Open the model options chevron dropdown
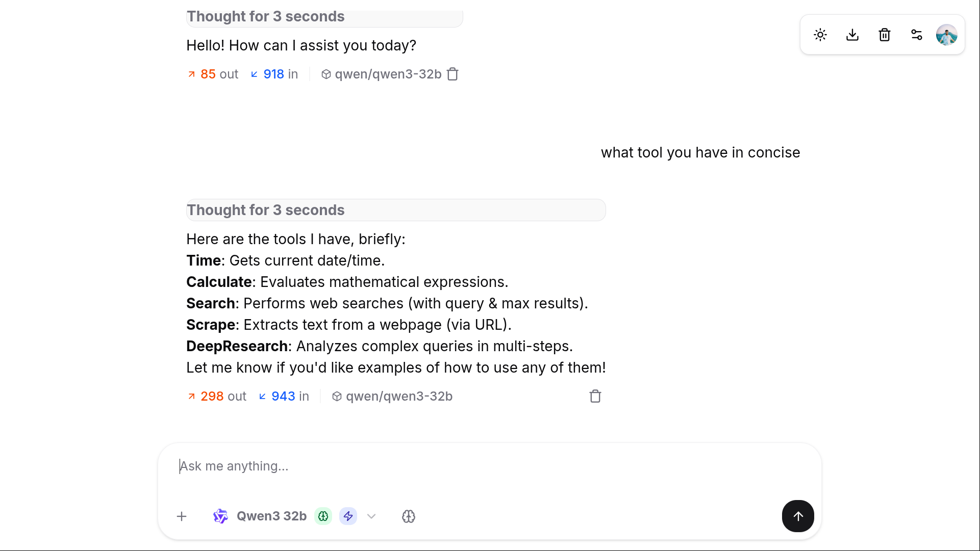Image resolution: width=980 pixels, height=551 pixels. 371,516
